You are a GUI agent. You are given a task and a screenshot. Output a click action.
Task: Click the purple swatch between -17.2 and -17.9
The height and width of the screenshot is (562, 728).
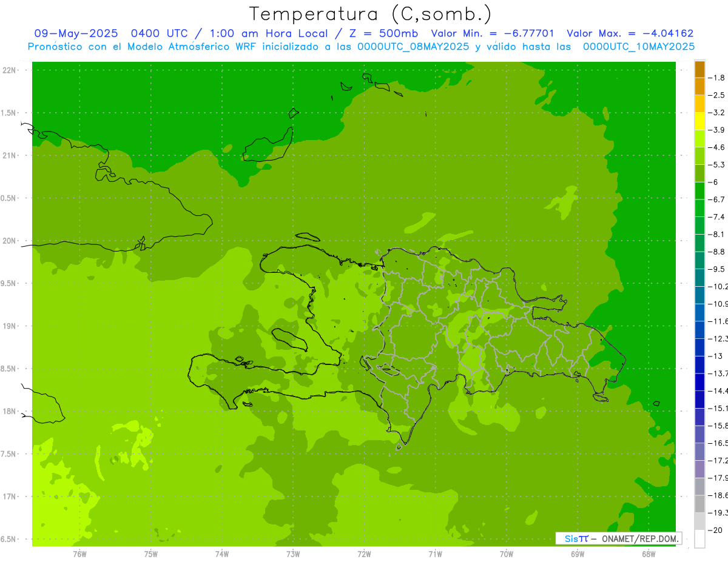coord(699,469)
